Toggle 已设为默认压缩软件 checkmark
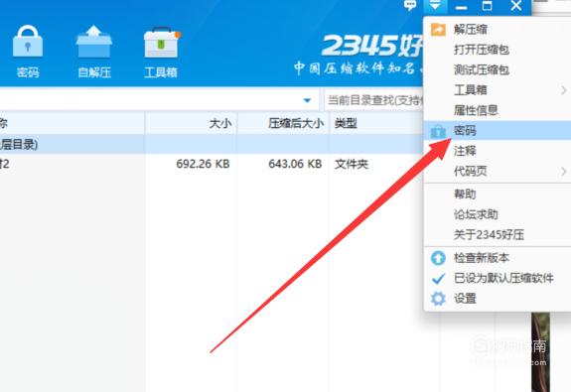This screenshot has width=571, height=392. click(438, 279)
